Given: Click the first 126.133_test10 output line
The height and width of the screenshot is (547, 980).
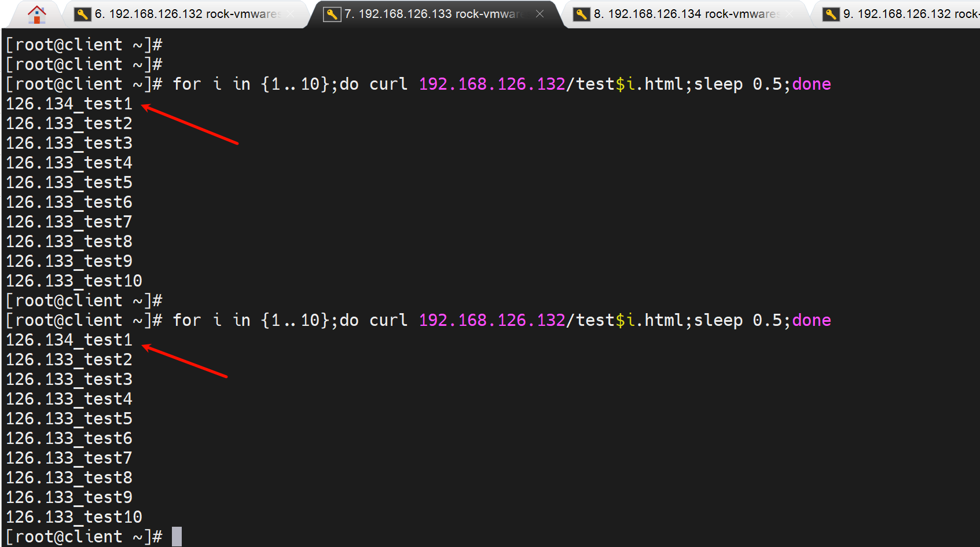Looking at the screenshot, I should [74, 281].
